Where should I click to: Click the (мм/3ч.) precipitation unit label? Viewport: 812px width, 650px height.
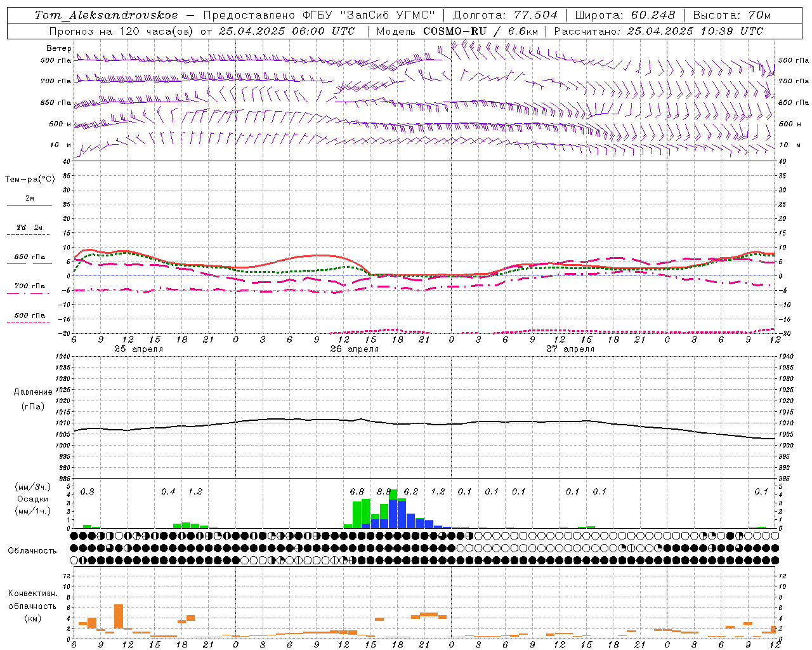[x=32, y=487]
